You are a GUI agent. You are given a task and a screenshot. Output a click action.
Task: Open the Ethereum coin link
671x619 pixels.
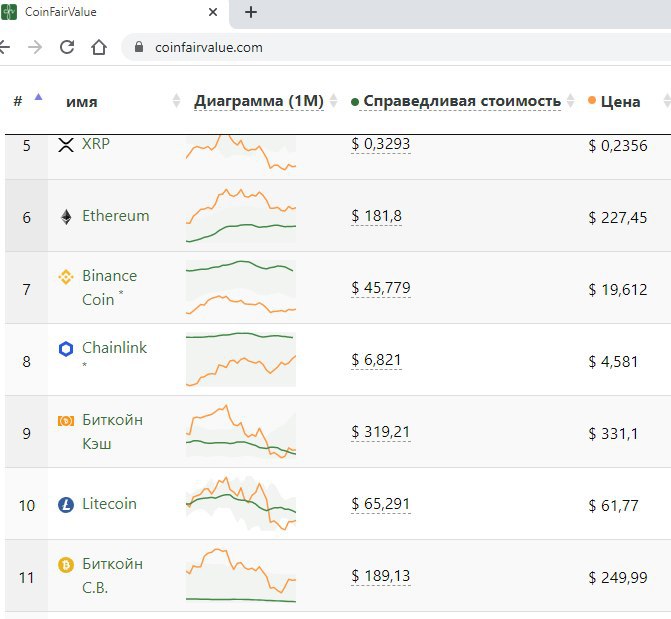coord(116,216)
